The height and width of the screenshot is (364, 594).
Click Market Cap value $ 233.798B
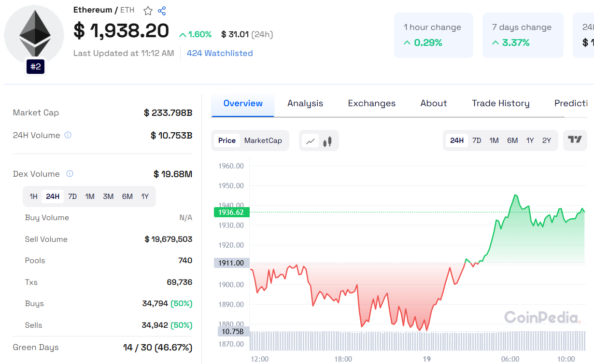(x=168, y=113)
